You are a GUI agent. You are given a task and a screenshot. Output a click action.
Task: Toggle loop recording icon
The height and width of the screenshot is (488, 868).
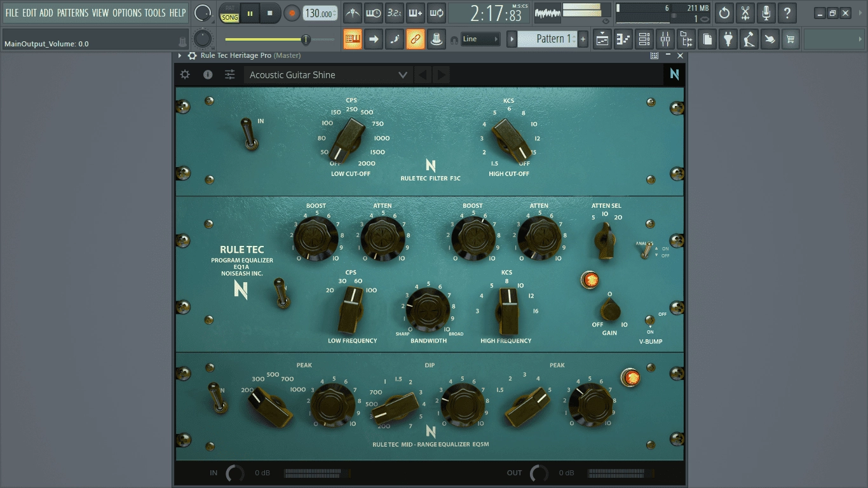[x=436, y=13]
